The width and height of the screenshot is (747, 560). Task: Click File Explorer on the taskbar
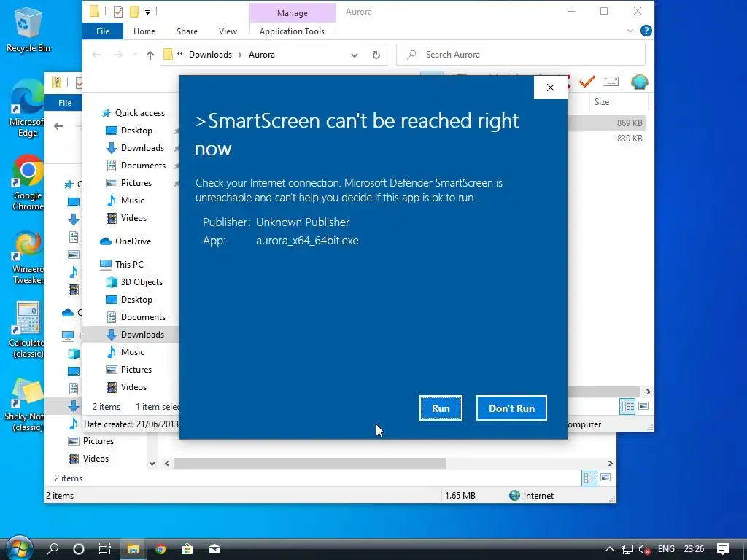tap(133, 549)
